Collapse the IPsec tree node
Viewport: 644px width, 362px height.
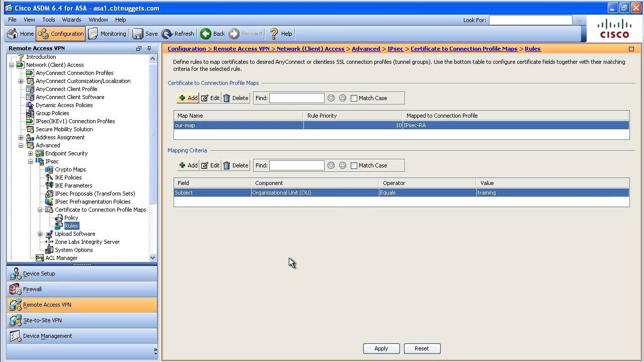point(31,161)
